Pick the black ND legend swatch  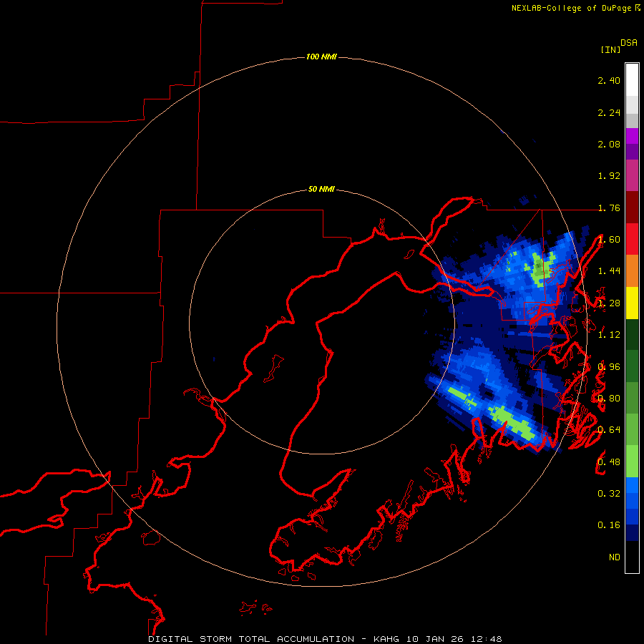coord(632,557)
